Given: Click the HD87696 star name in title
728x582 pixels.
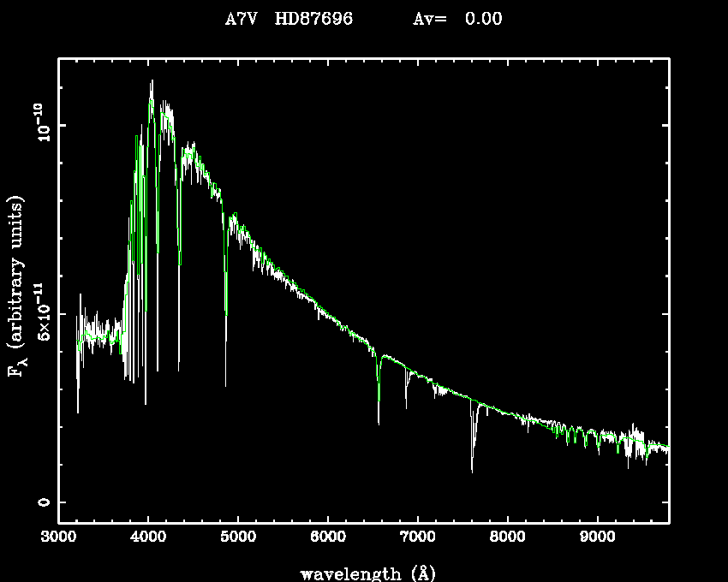Looking at the screenshot, I should 313,20.
